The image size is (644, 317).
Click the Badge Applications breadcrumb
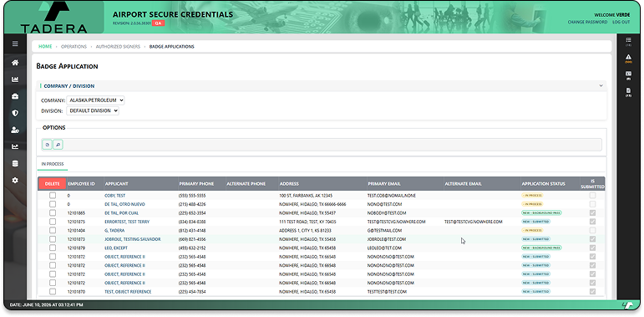172,47
